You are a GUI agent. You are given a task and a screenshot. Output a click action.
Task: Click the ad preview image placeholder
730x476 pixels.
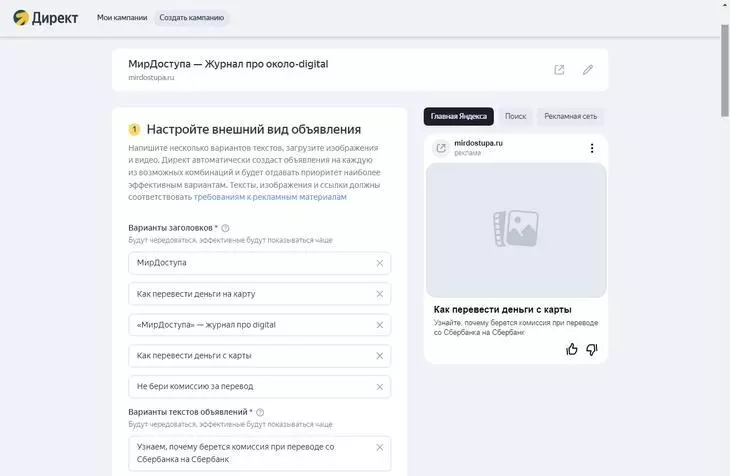coord(515,230)
